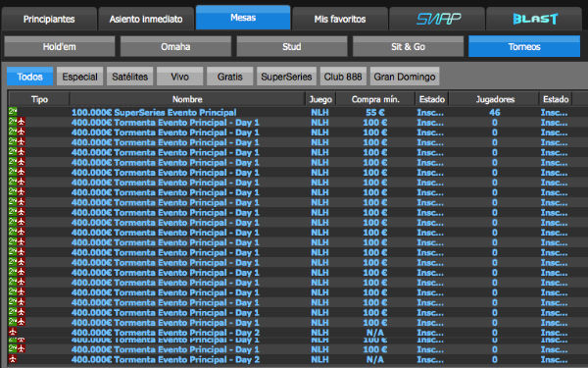Choose the Stud game type
588x368 pixels.
[292, 46]
